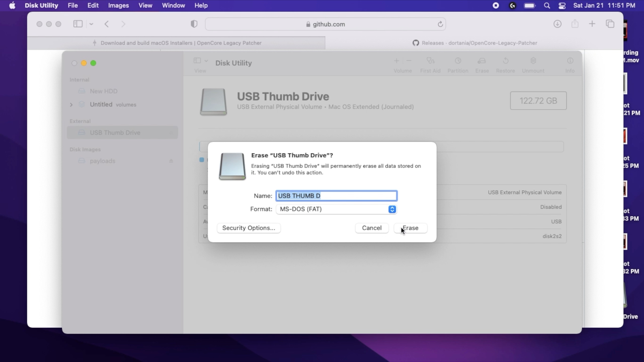Image resolution: width=644 pixels, height=362 pixels.
Task: Go back in Safari
Action: click(x=107, y=24)
